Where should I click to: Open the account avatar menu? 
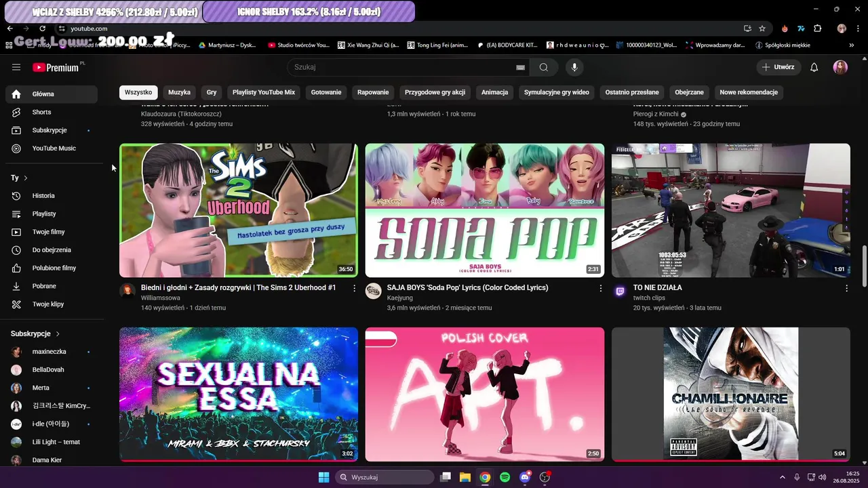click(841, 67)
